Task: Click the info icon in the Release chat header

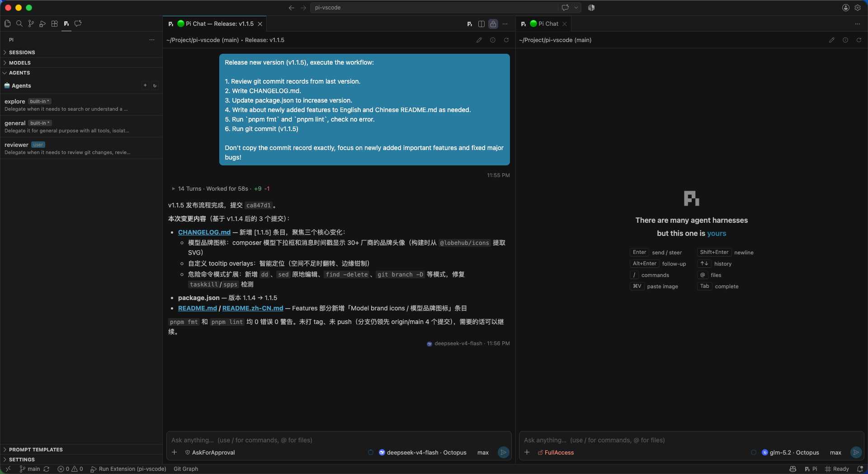Action: tap(493, 40)
